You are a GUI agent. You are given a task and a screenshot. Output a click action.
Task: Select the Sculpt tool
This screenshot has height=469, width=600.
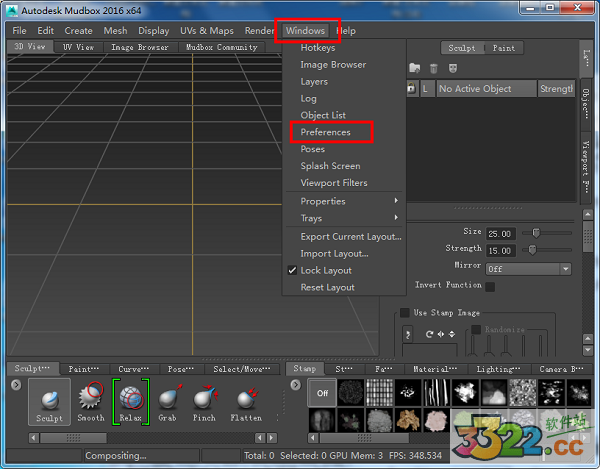[49, 402]
